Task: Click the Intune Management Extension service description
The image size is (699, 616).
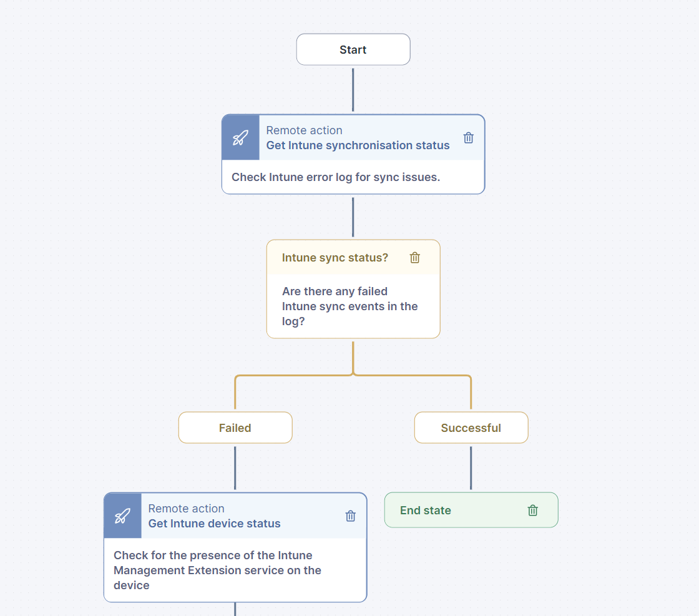Action: 217,570
